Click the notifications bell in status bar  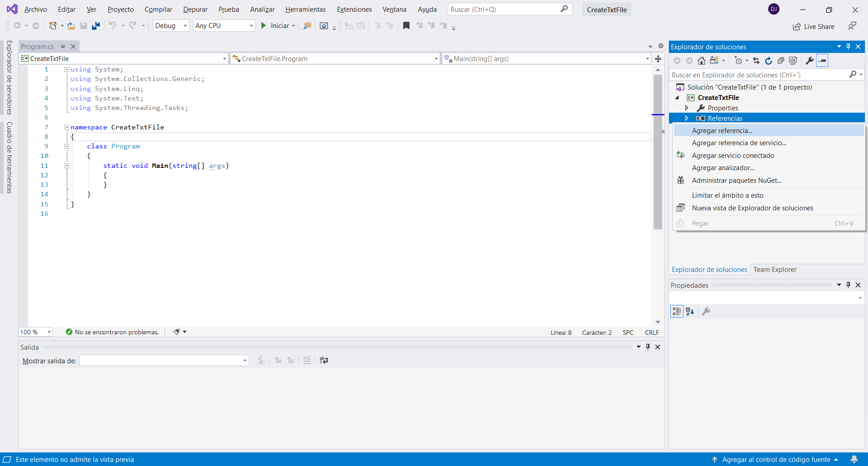pos(854,459)
